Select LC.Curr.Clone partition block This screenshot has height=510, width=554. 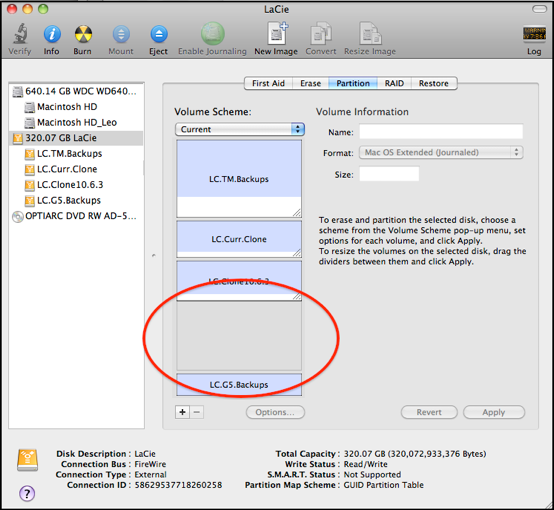coord(239,239)
